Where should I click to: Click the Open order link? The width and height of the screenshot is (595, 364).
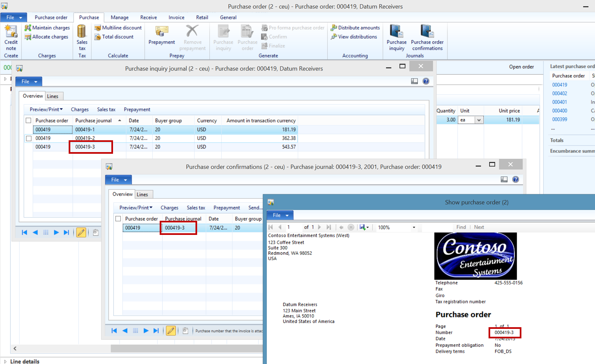pos(521,66)
